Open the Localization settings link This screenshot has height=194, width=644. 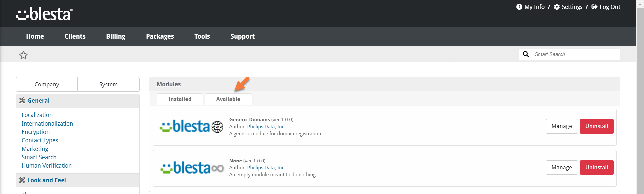click(37, 115)
